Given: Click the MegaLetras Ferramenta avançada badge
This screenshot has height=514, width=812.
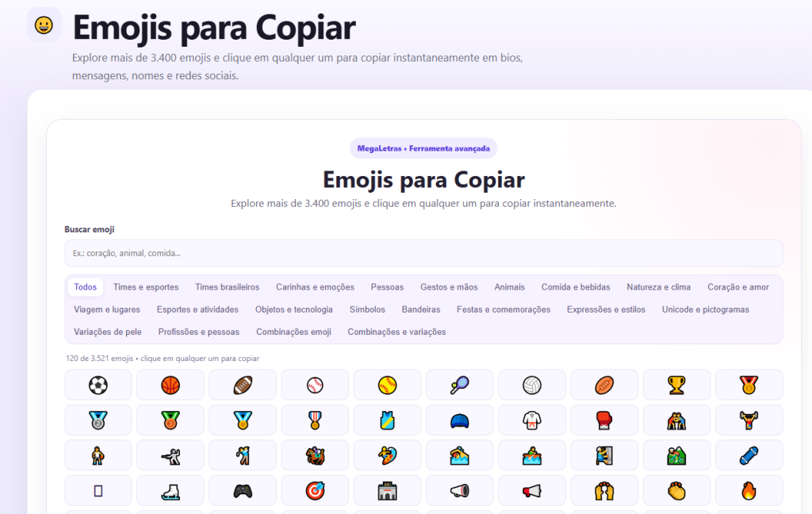Looking at the screenshot, I should pyautogui.click(x=423, y=148).
